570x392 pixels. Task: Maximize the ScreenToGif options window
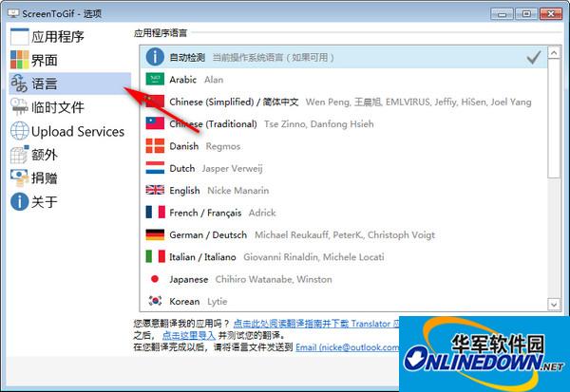[526, 14]
